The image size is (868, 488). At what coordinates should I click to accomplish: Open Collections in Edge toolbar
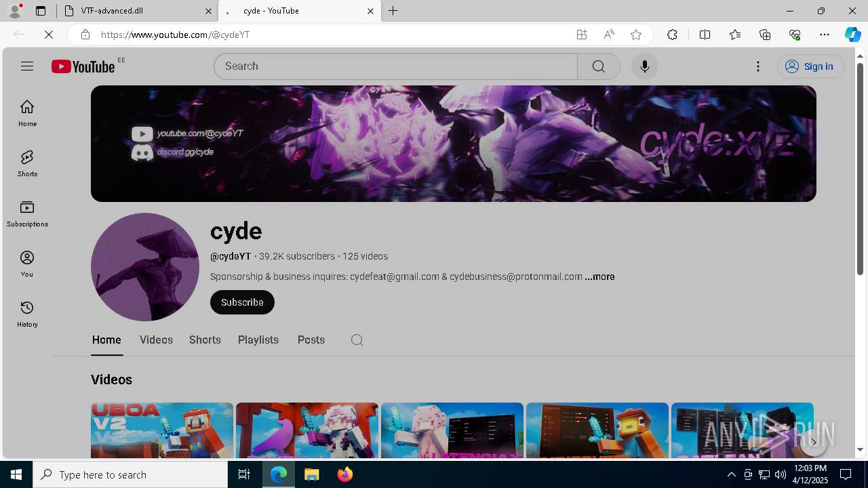(x=765, y=35)
